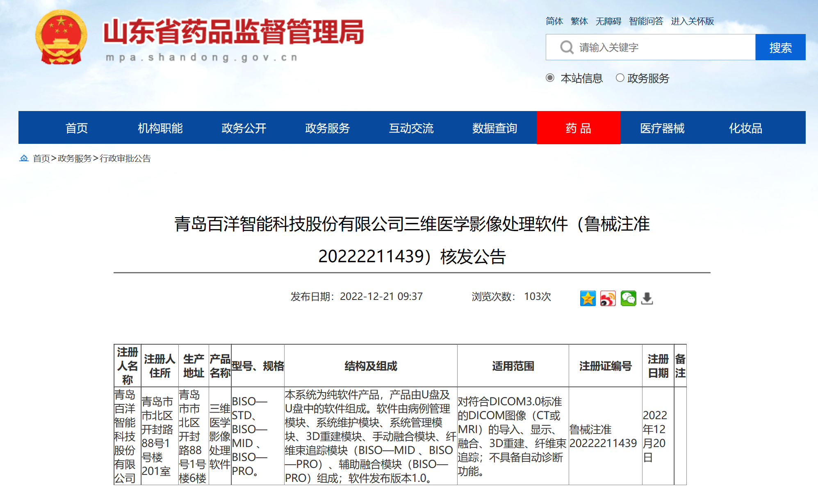Click 首页 breadcrumb link
The width and height of the screenshot is (818, 504).
tap(41, 159)
